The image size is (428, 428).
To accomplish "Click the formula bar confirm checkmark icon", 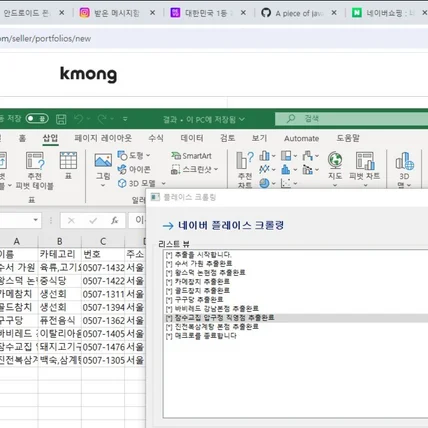I will pyautogui.click(x=93, y=220).
